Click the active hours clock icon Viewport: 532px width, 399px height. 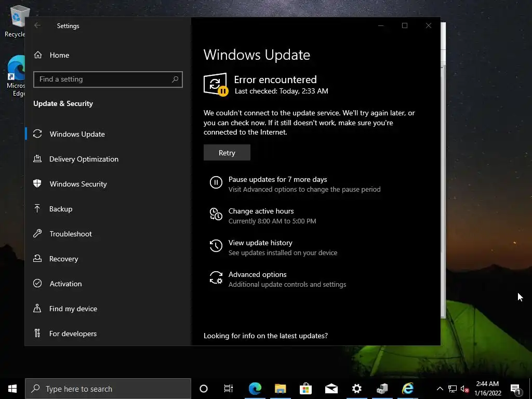216,214
